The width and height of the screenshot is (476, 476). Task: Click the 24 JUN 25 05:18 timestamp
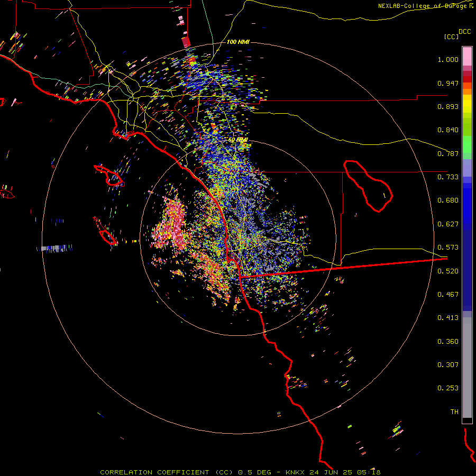pyautogui.click(x=345, y=472)
